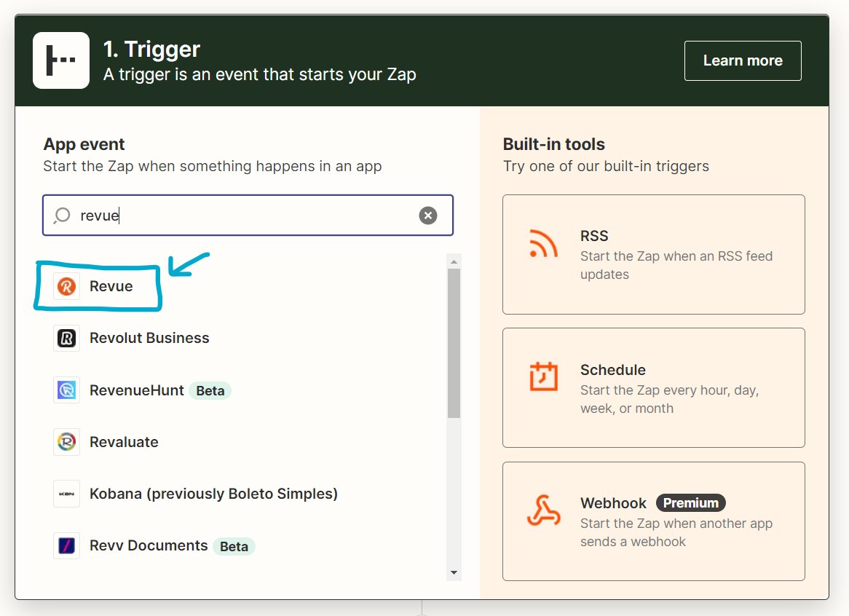Choose the Webhook trigger card
The height and width of the screenshot is (616, 849).
(x=654, y=521)
